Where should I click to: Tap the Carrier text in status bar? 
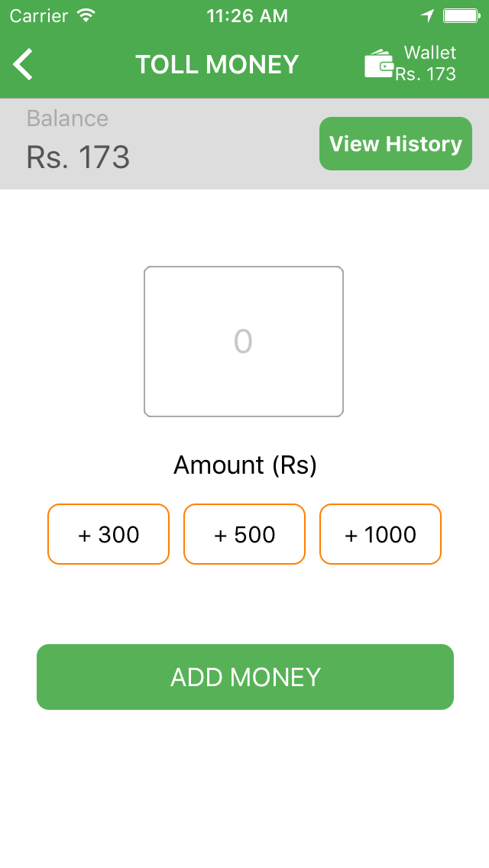[x=38, y=15]
